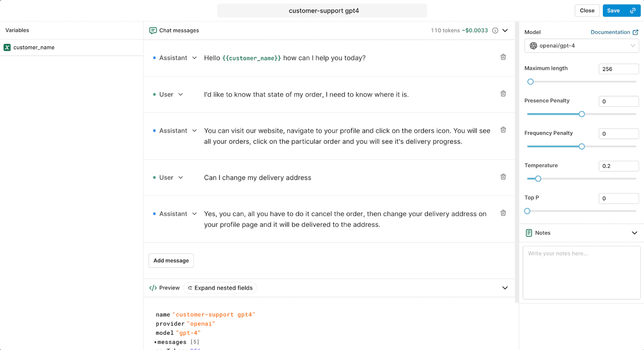Viewport: 644px width, 350px height.
Task: Click the customer_name variable icon
Action: (7, 47)
